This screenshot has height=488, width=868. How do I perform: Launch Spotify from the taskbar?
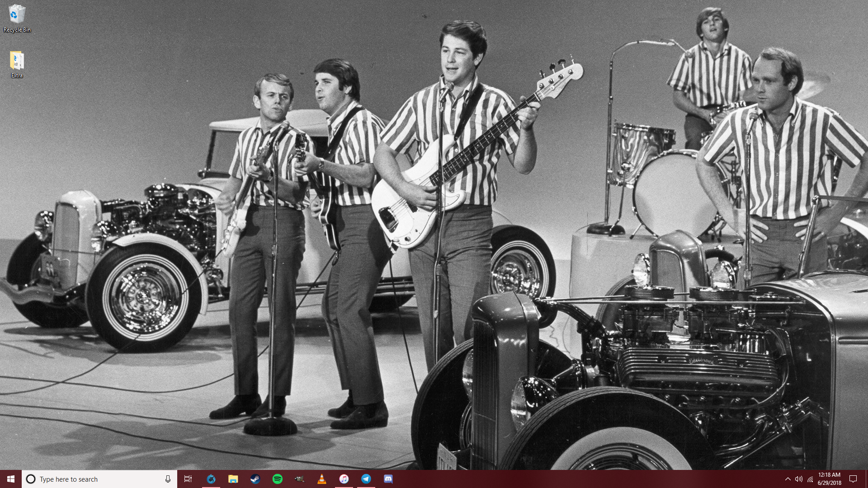pos(277,479)
